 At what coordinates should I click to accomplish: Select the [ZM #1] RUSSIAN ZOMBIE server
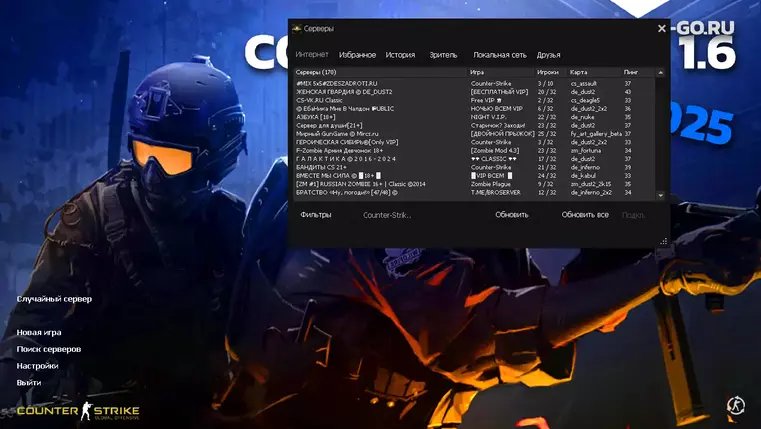click(x=474, y=184)
